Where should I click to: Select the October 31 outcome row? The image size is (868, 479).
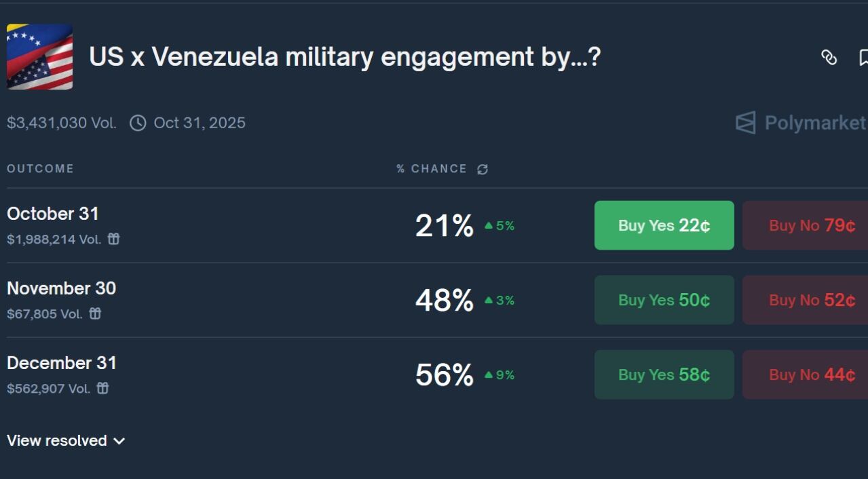pyautogui.click(x=52, y=213)
